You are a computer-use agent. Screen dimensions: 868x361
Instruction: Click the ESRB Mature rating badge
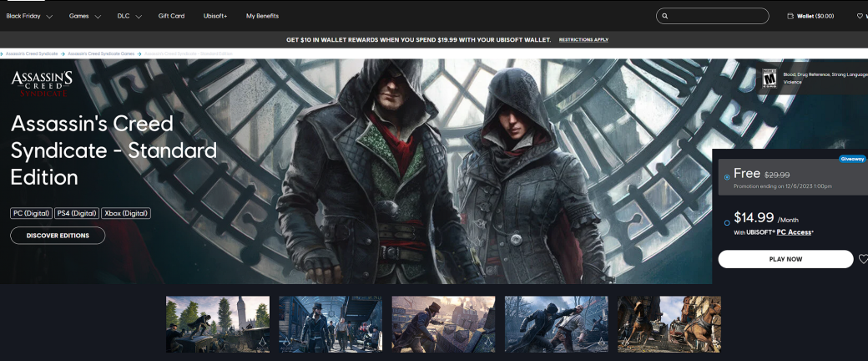769,79
